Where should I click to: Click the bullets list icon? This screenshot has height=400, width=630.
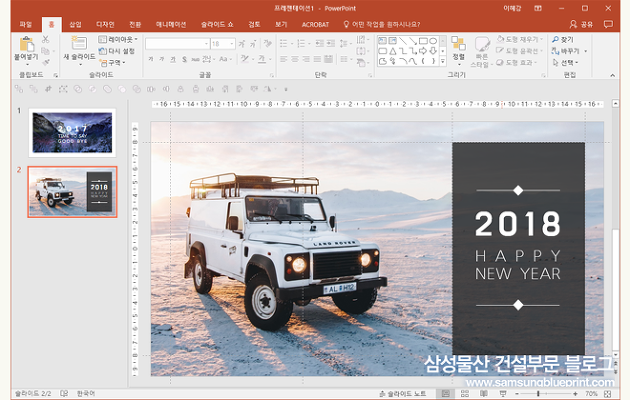coord(284,43)
